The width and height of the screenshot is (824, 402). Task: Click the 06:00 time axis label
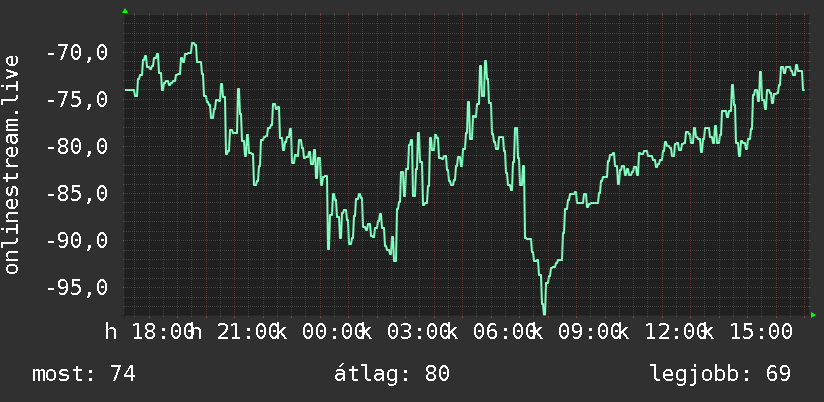[503, 332]
